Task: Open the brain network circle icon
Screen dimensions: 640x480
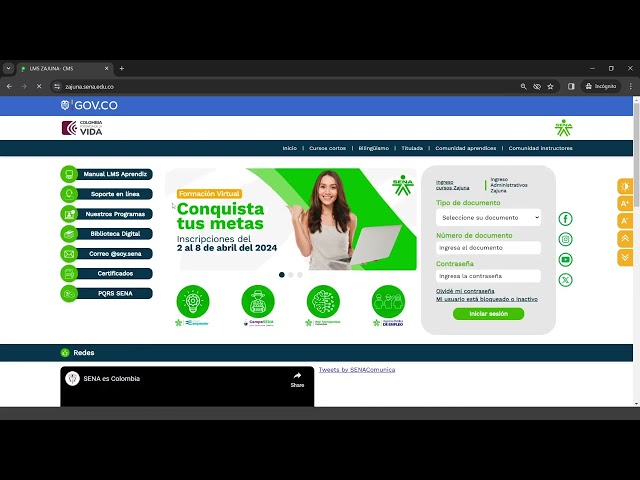Action: click(x=323, y=301)
